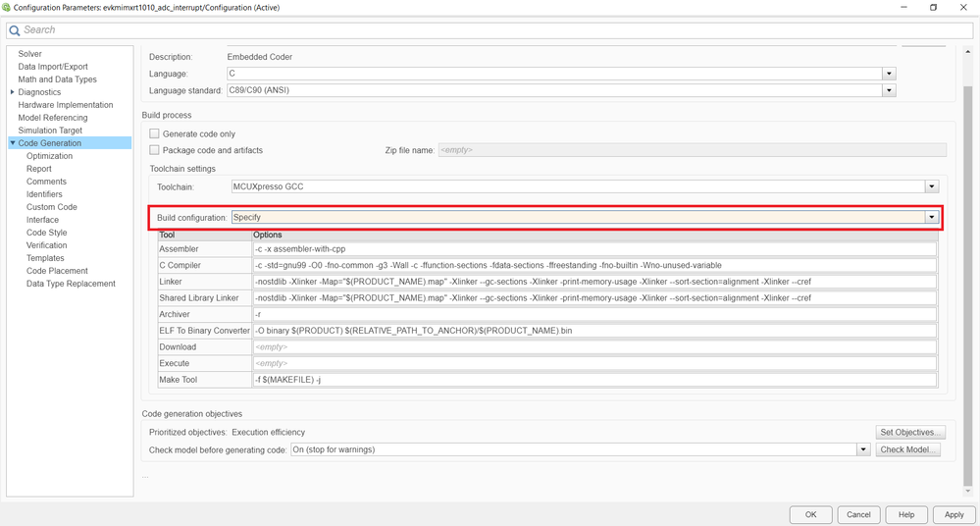Open Code Placement subpane
Image resolution: width=980 pixels, height=526 pixels.
click(57, 271)
